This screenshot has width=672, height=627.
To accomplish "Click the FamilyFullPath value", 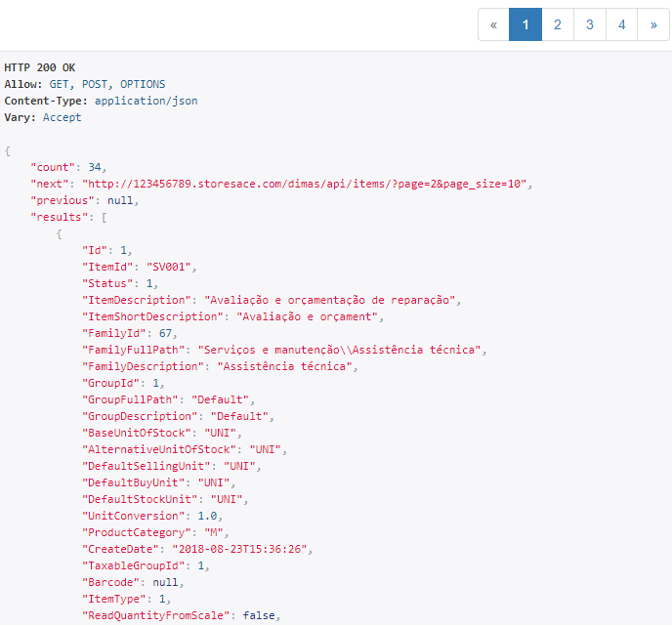I will (x=340, y=351).
